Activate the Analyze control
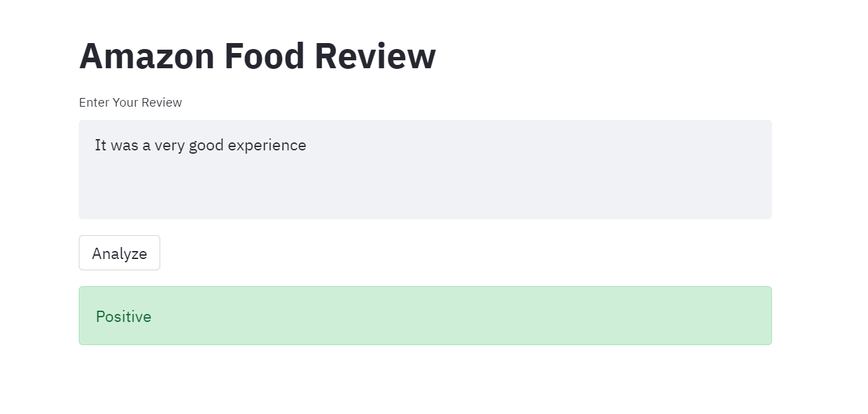 tap(119, 252)
